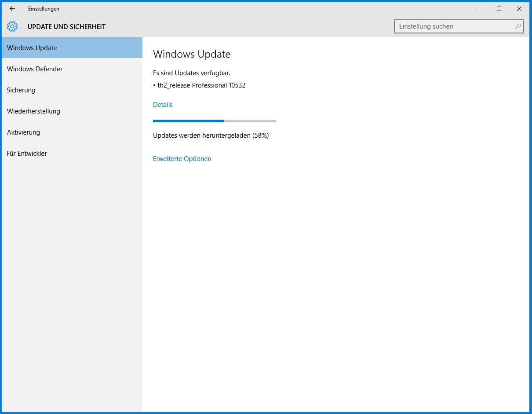
Task: Click the UPDATE UND SICHERHEIT header
Action: [x=66, y=27]
